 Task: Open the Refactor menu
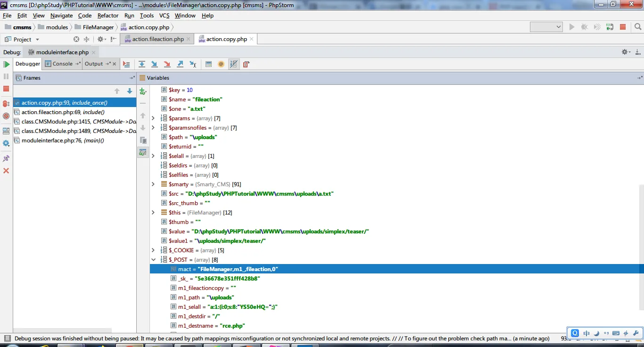point(108,16)
